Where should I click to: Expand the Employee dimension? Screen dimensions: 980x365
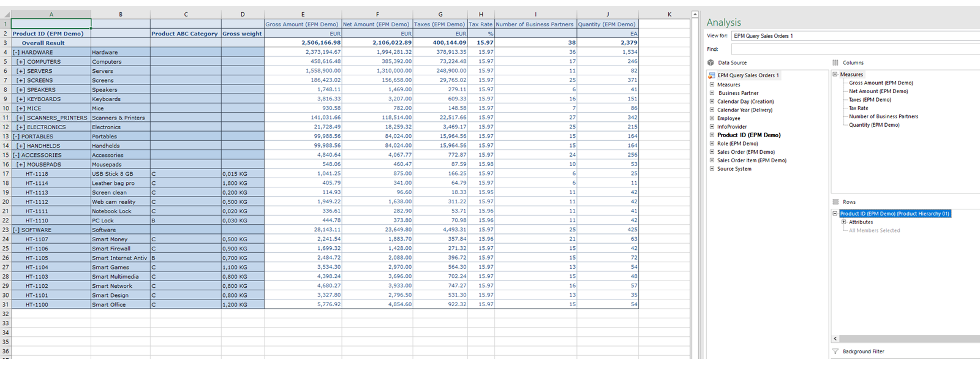coord(712,118)
